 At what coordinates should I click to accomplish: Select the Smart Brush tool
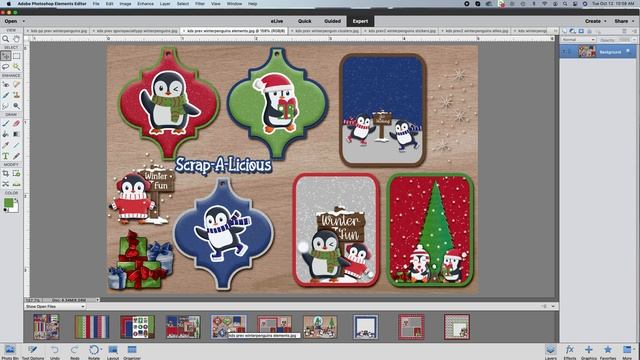6,95
